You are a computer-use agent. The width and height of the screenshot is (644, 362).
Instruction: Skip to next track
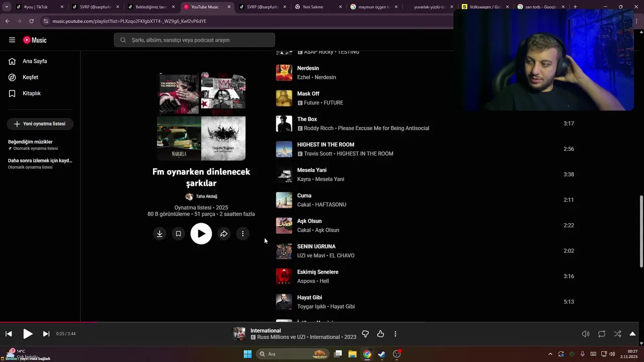tap(46, 334)
